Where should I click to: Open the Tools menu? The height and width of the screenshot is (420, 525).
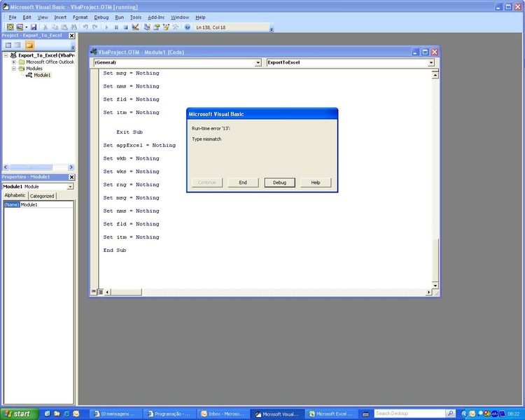point(136,17)
